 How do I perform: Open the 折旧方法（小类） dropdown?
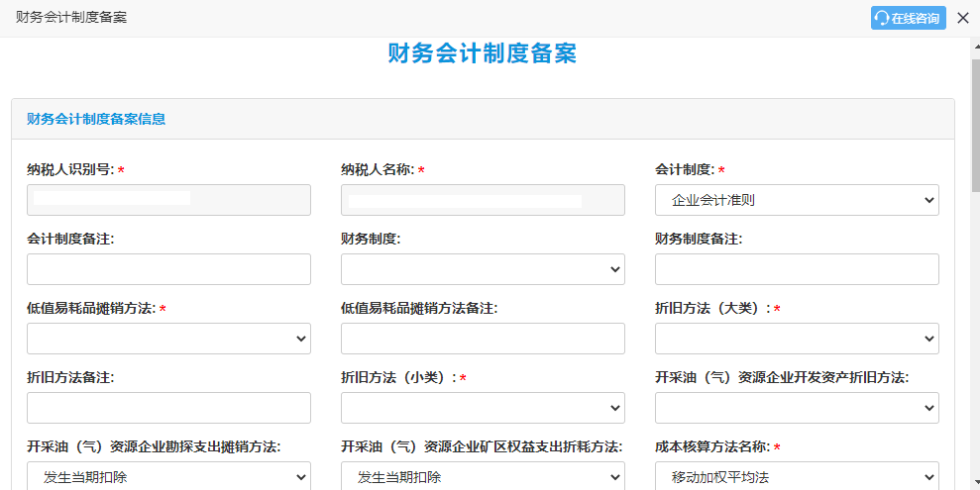point(483,408)
